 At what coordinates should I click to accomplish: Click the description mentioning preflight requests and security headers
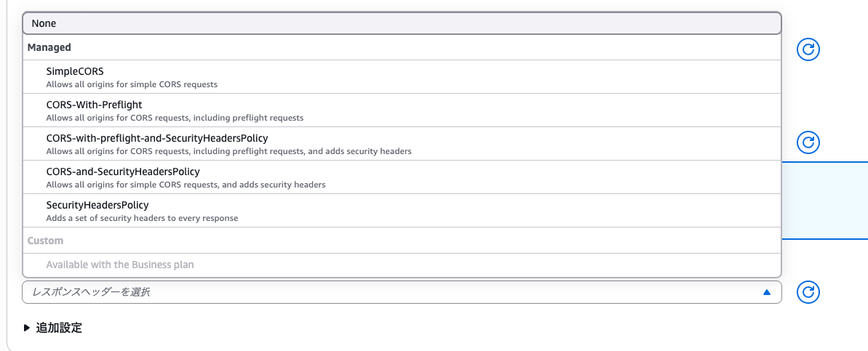(228, 151)
